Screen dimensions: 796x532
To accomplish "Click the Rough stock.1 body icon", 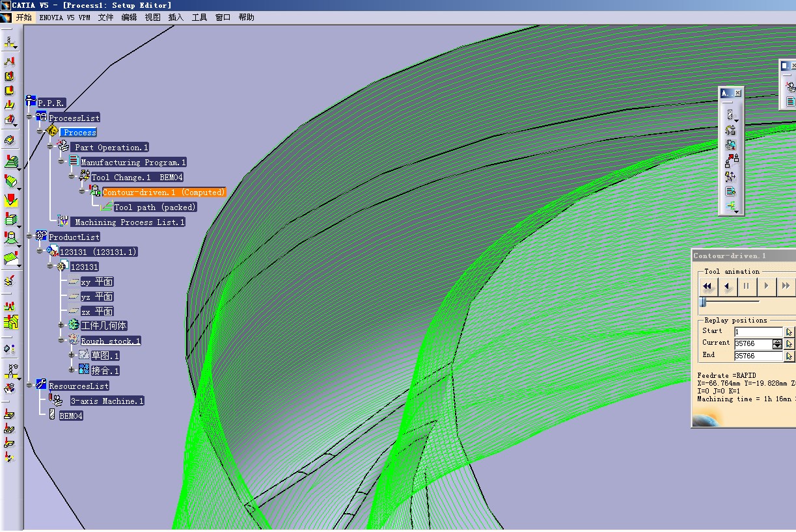I will [74, 340].
